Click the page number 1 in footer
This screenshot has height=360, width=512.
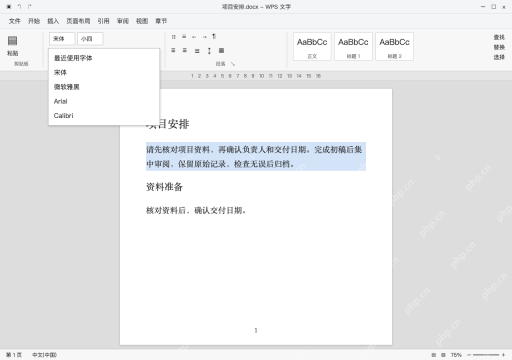[x=256, y=330]
